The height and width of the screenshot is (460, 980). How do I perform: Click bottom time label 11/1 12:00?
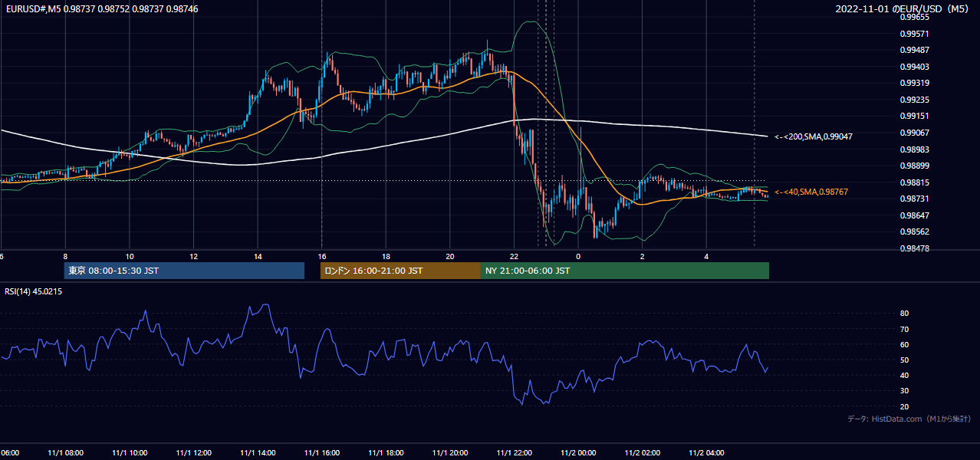194,453
